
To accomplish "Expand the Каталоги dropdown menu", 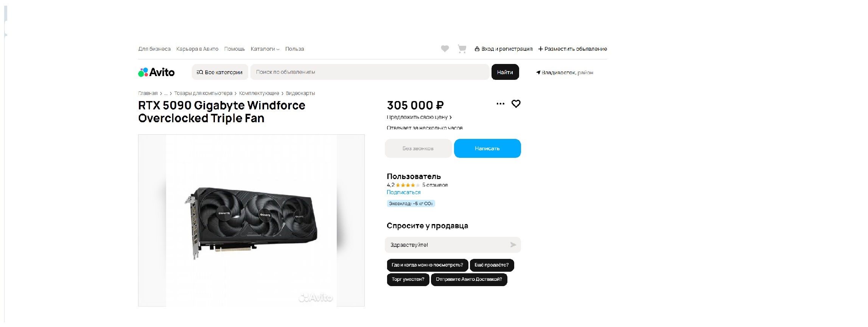I will click(x=265, y=49).
